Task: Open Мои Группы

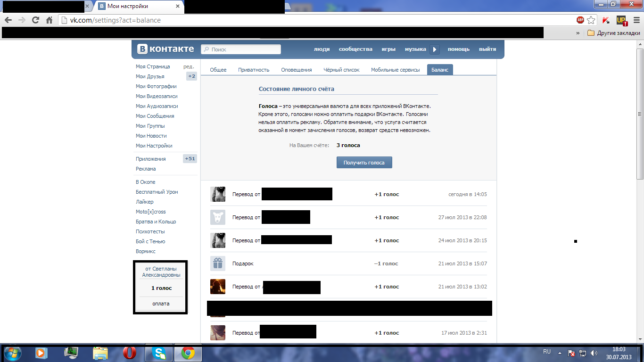Action: [150, 126]
